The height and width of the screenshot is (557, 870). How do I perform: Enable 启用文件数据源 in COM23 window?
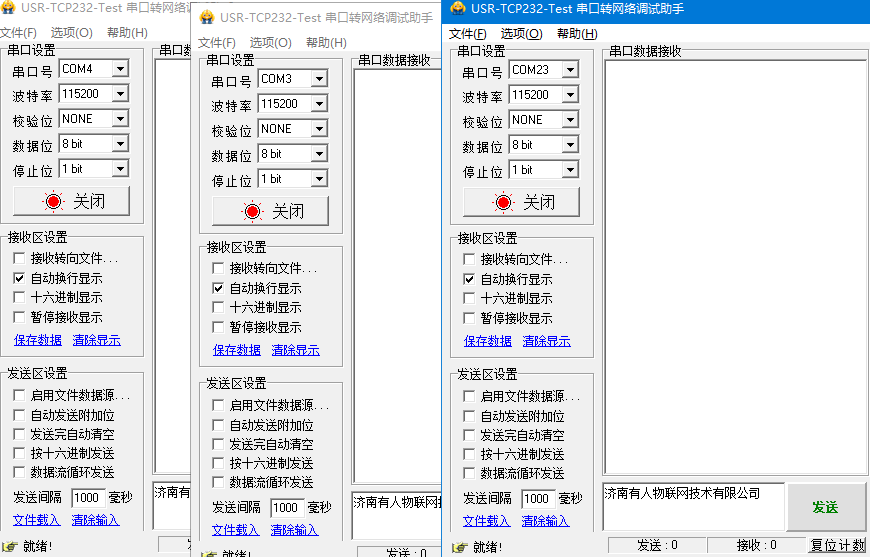[469, 396]
